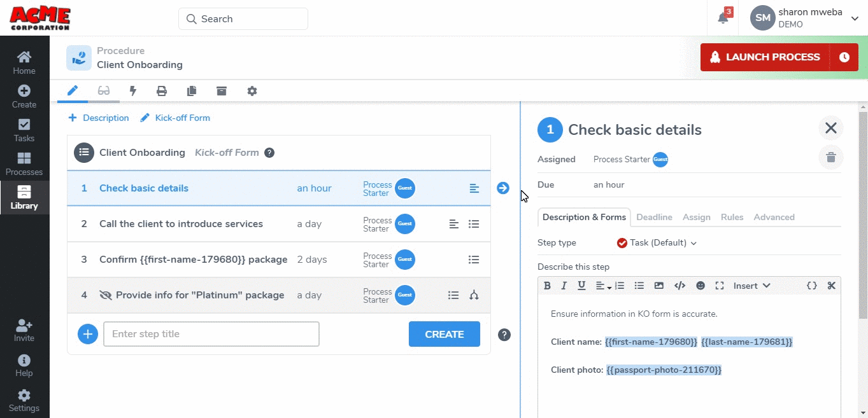Click the Enter step title field
Image resolution: width=868 pixels, height=418 pixels.
211,334
